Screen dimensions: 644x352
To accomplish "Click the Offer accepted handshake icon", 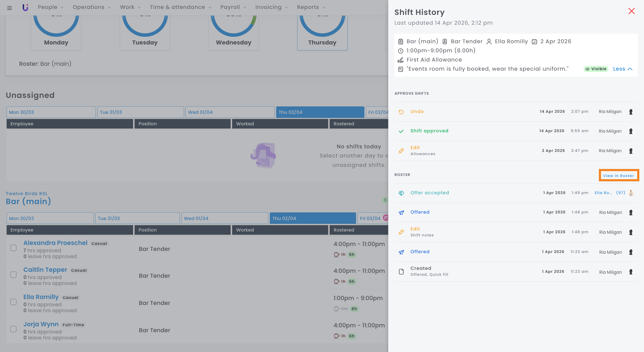I will pos(401,193).
